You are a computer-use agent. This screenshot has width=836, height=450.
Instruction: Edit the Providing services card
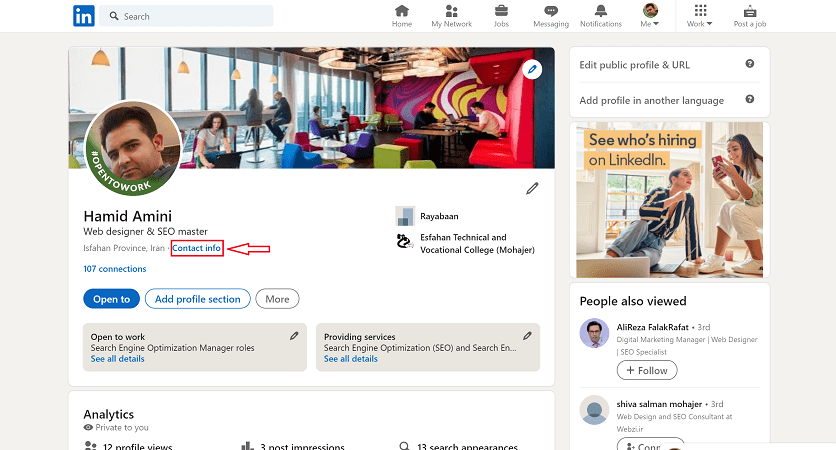(527, 336)
